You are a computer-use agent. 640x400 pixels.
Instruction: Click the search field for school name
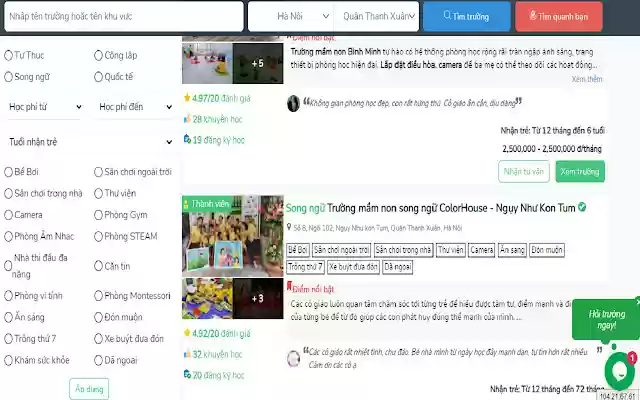pyautogui.click(x=124, y=16)
